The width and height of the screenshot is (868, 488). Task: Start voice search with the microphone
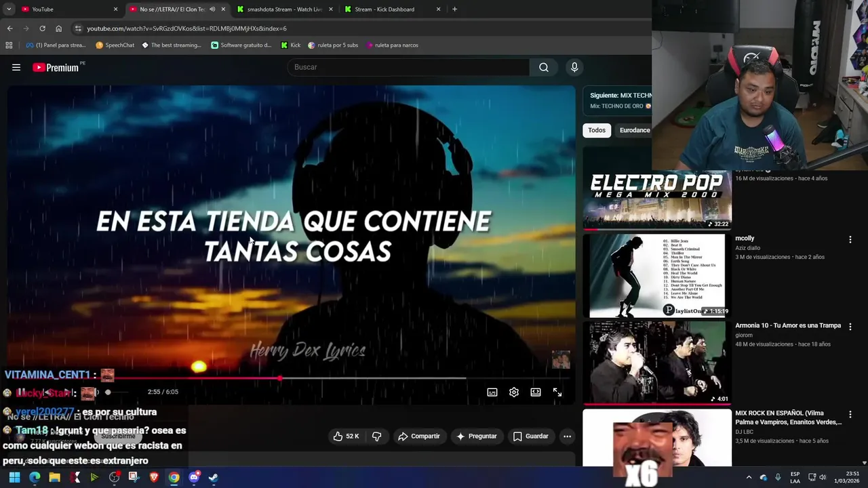[574, 67]
